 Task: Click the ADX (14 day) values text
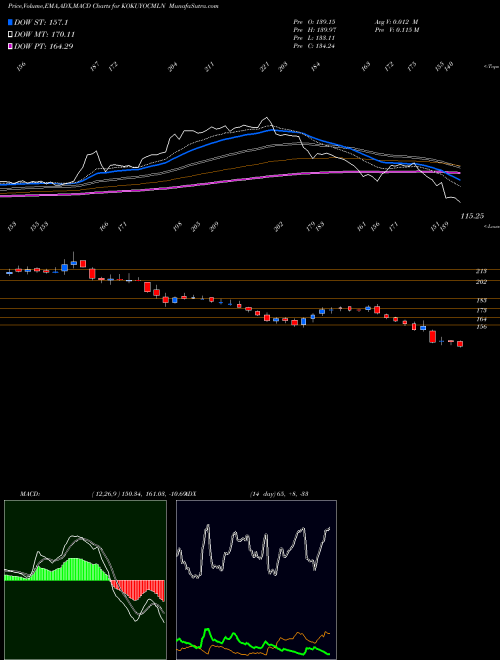pos(279,494)
